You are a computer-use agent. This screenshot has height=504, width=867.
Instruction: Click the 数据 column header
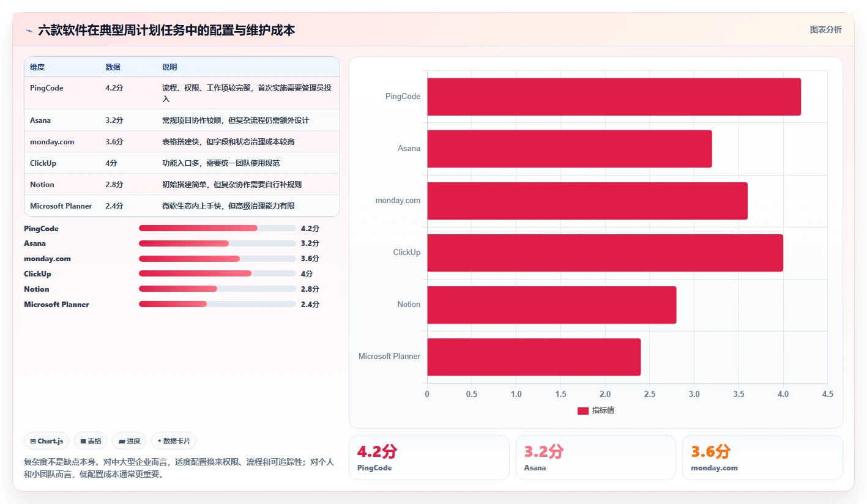113,67
